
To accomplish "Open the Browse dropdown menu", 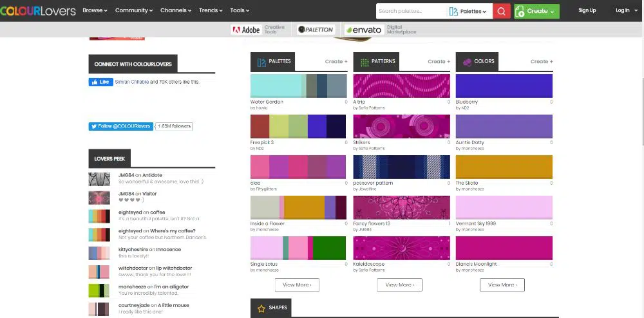I will tap(96, 10).
